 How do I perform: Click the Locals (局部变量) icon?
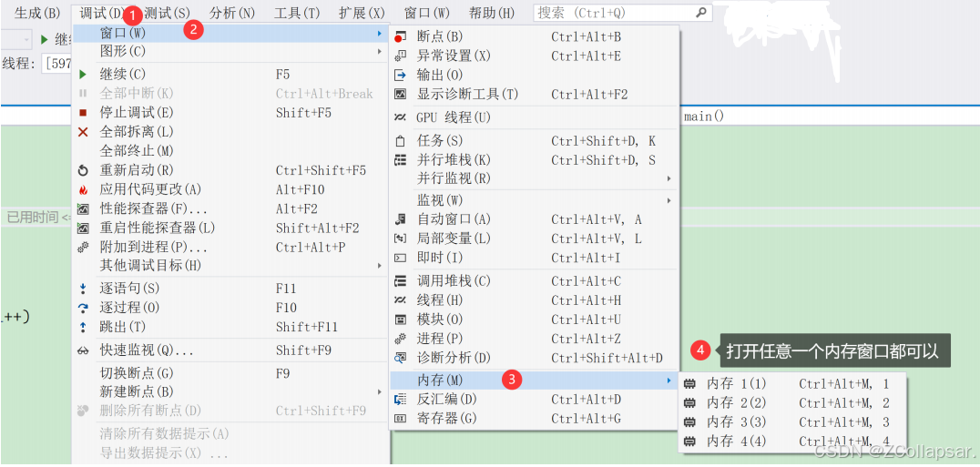(401, 239)
